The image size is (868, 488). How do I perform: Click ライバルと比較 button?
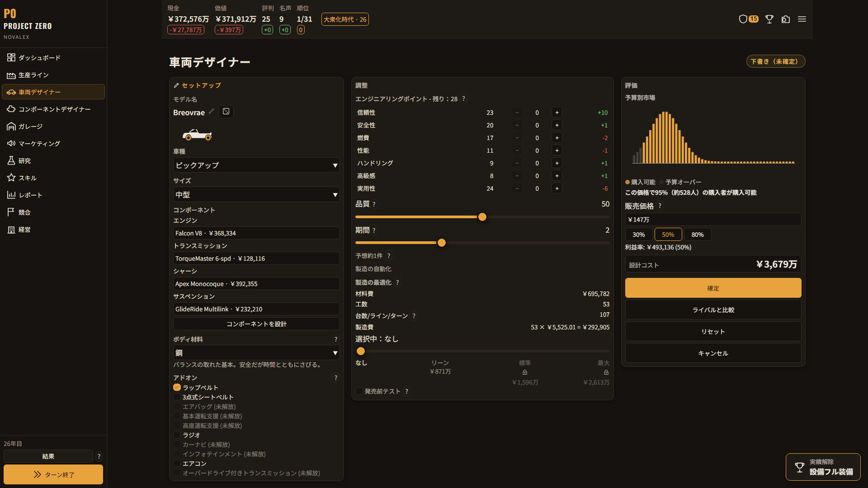coord(713,310)
